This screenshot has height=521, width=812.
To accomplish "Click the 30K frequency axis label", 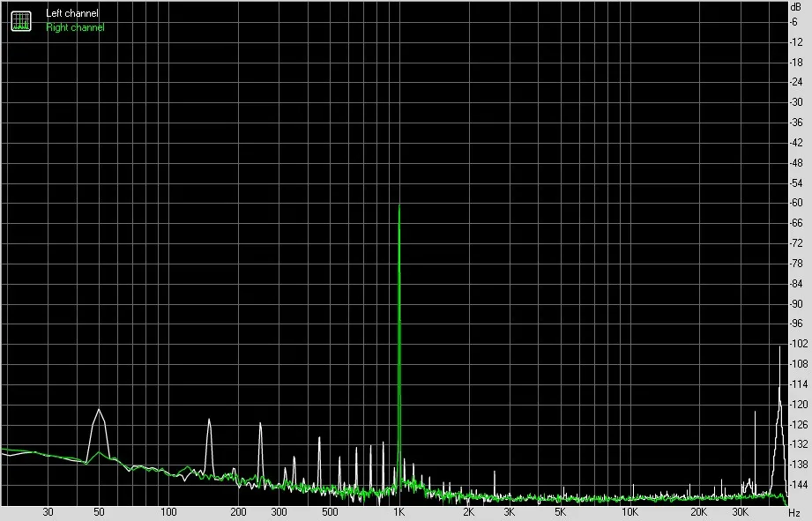I will click(740, 512).
